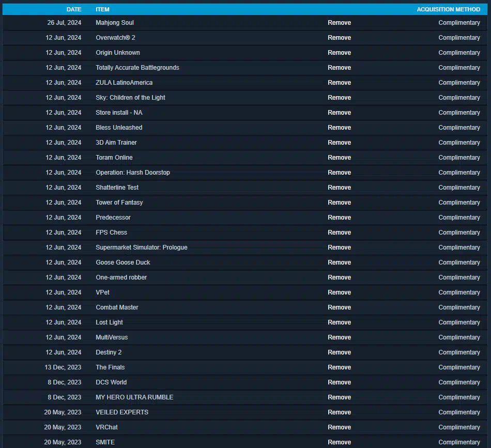
Task: Click the DATE column header
Action: coord(74,9)
